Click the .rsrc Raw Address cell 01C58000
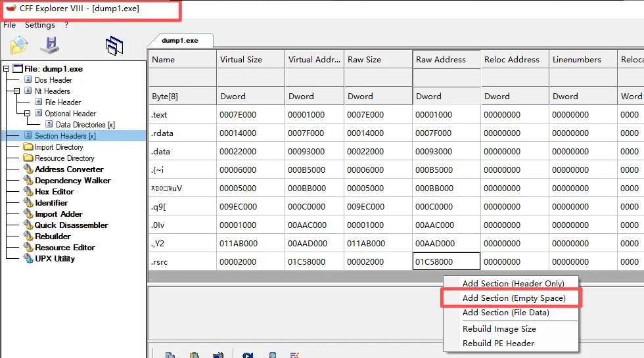 446,261
